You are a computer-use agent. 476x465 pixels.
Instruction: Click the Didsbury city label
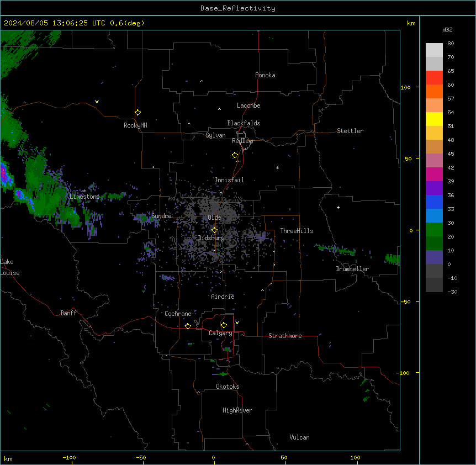(211, 238)
